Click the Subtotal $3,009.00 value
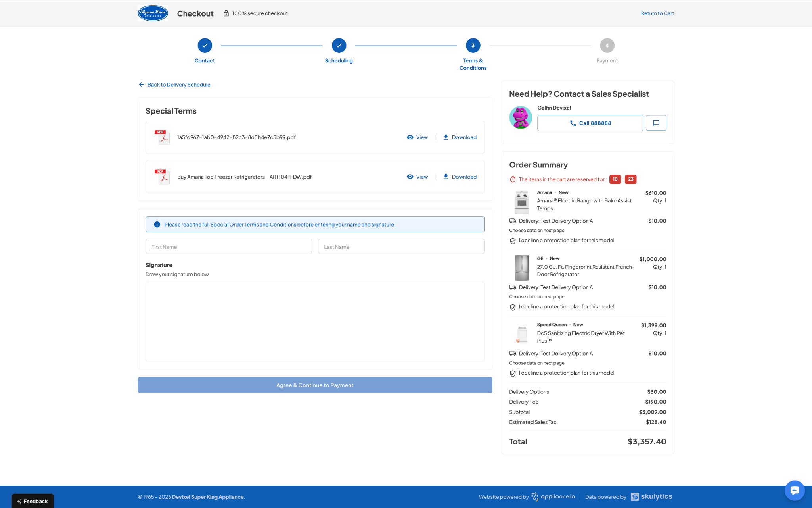The height and width of the screenshot is (508, 812). (x=653, y=412)
